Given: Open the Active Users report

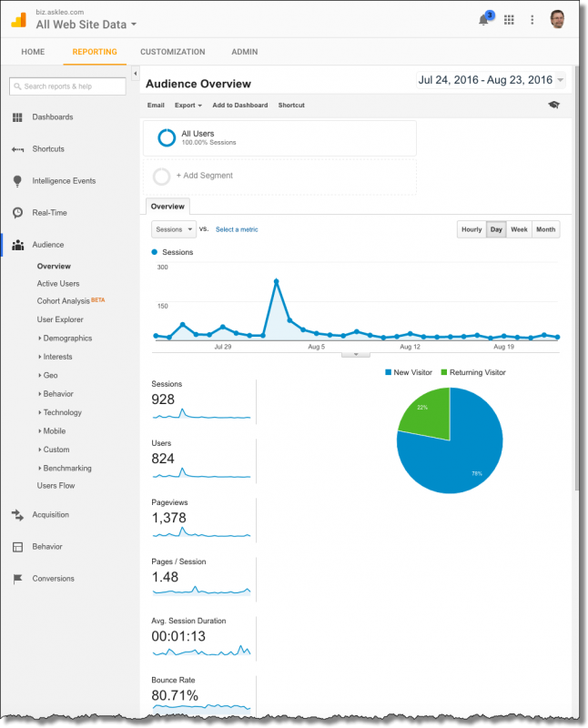Looking at the screenshot, I should click(58, 284).
